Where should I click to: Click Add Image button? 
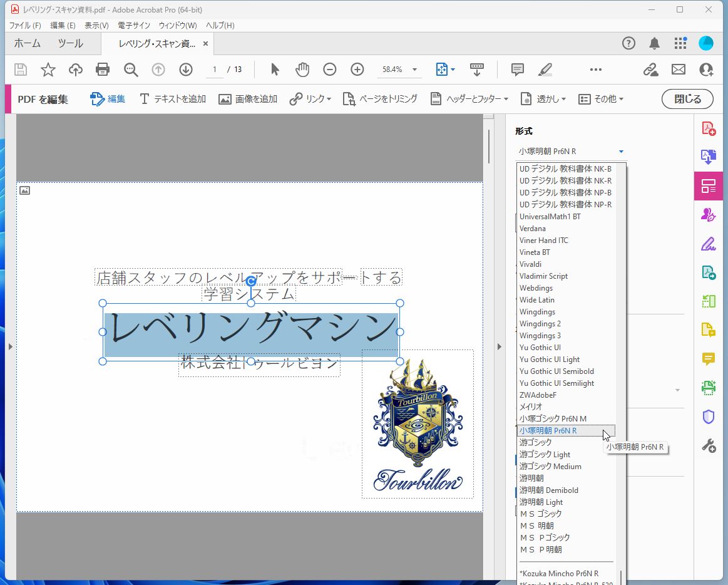point(248,99)
